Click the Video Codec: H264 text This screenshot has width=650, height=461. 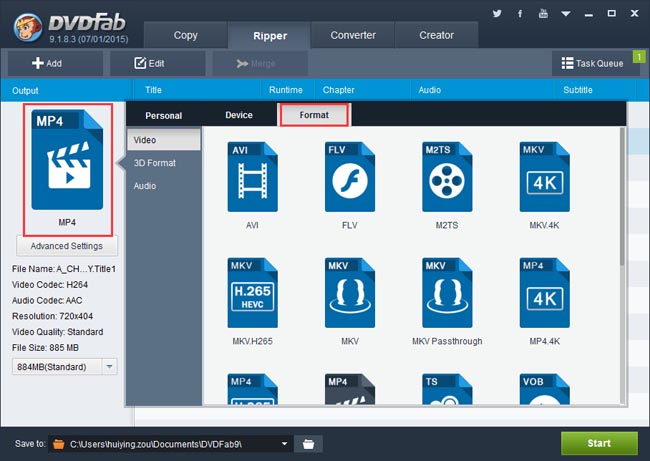[x=50, y=285]
